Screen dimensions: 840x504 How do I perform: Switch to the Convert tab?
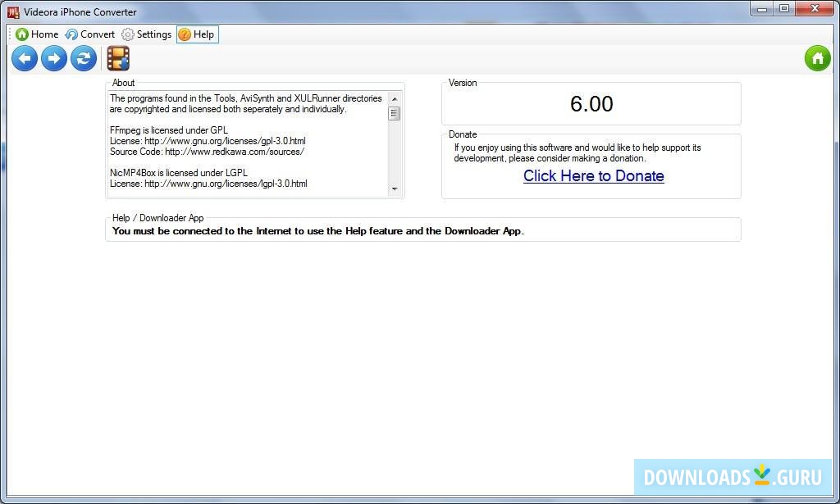tap(90, 34)
